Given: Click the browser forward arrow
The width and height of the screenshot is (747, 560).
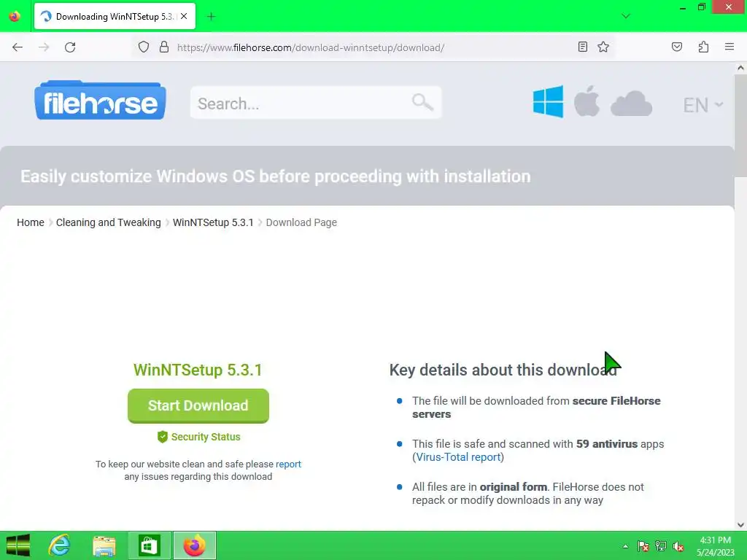Looking at the screenshot, I should click(44, 47).
